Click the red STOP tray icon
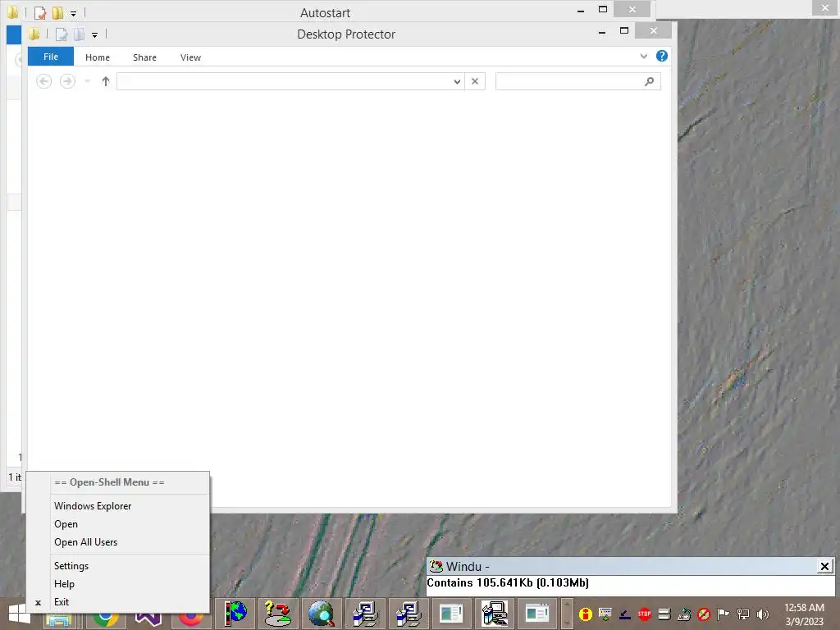The width and height of the screenshot is (840, 630). [x=645, y=614]
